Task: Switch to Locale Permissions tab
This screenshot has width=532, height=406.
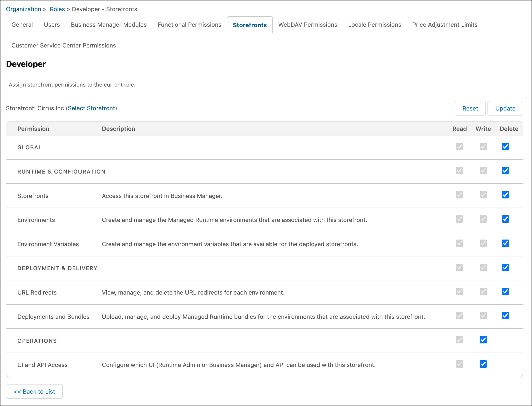Action: coord(375,25)
